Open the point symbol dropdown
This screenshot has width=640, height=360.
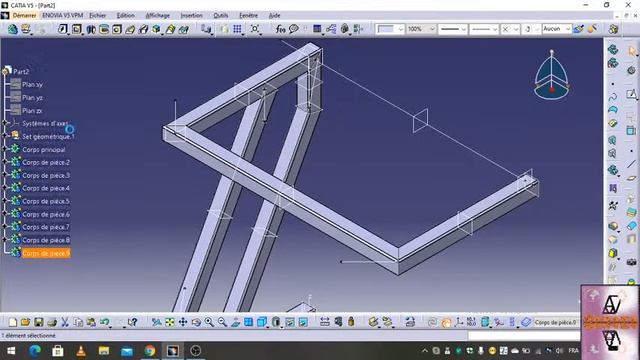click(516, 29)
